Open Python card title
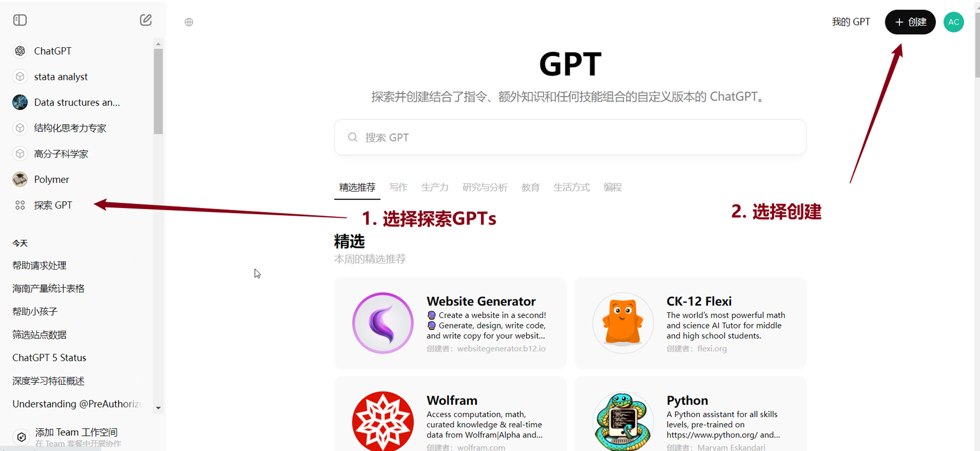980x451 pixels. pyautogui.click(x=687, y=400)
